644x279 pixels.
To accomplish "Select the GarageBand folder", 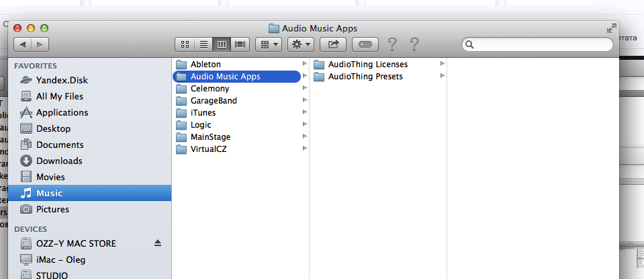I will tap(237, 100).
